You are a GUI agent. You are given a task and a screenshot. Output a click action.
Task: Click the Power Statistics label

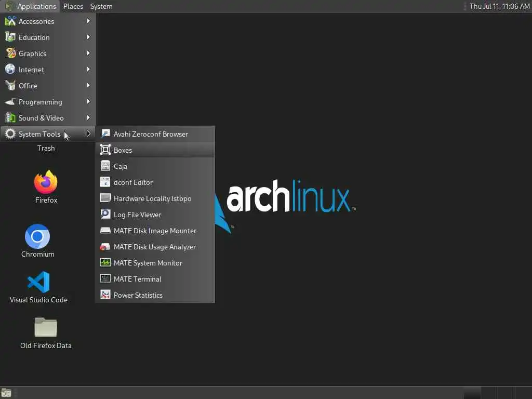[x=138, y=295]
